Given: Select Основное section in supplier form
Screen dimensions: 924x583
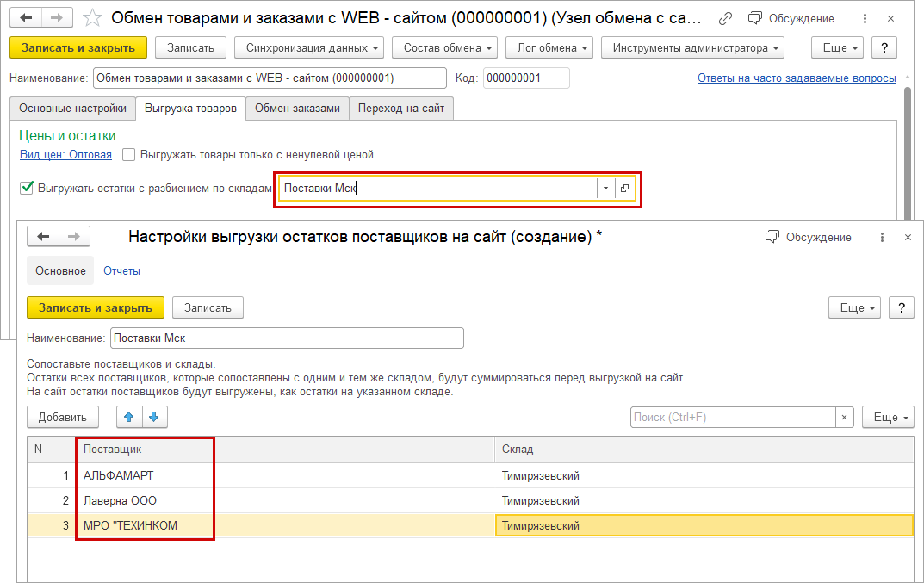Looking at the screenshot, I should coord(60,270).
